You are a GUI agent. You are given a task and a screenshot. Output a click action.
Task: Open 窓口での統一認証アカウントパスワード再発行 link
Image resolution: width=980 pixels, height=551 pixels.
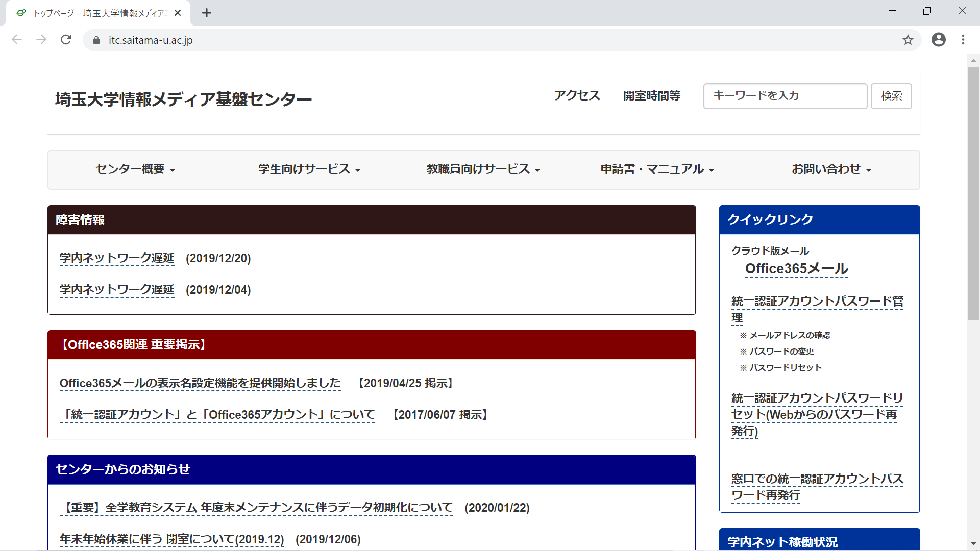(x=817, y=487)
